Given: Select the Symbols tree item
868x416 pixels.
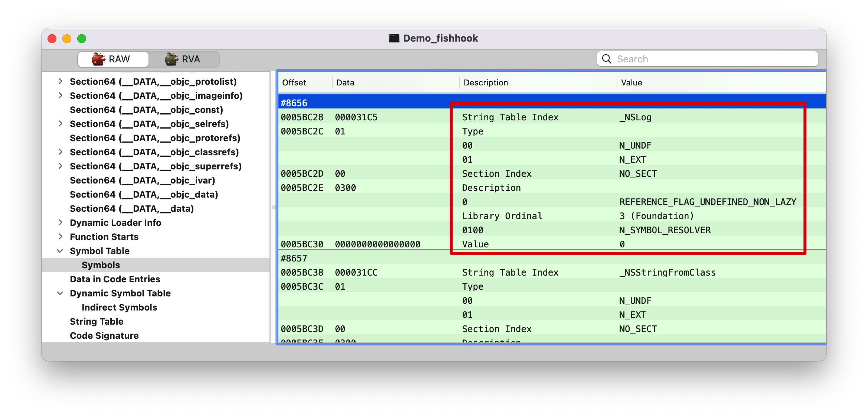Looking at the screenshot, I should click(x=101, y=265).
